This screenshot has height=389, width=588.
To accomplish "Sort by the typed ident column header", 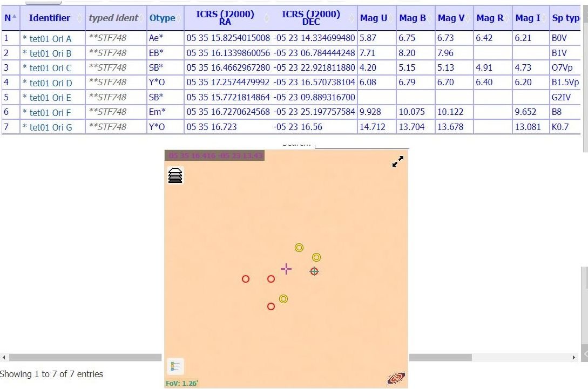I will (x=116, y=18).
